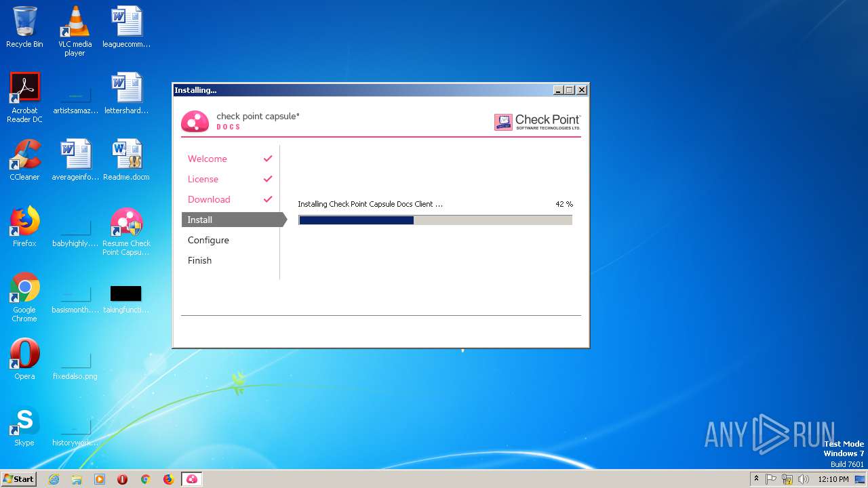Select the Welcome installer step
This screenshot has height=488, width=868.
click(208, 159)
